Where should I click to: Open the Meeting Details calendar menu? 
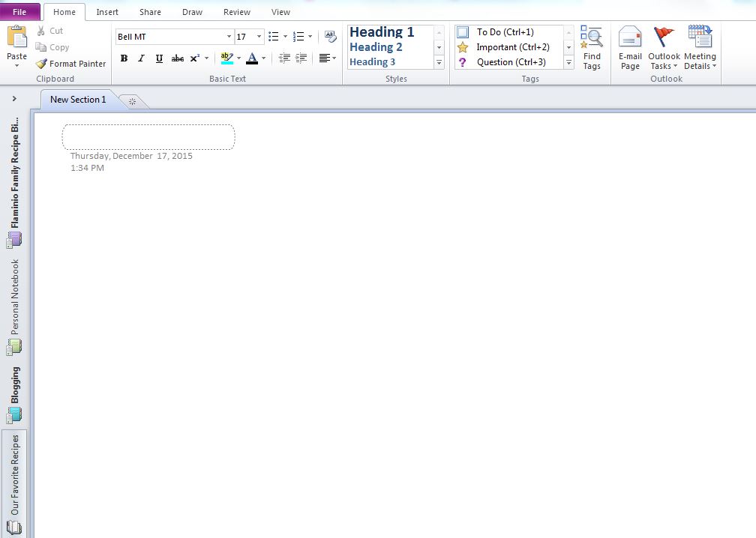[700, 48]
